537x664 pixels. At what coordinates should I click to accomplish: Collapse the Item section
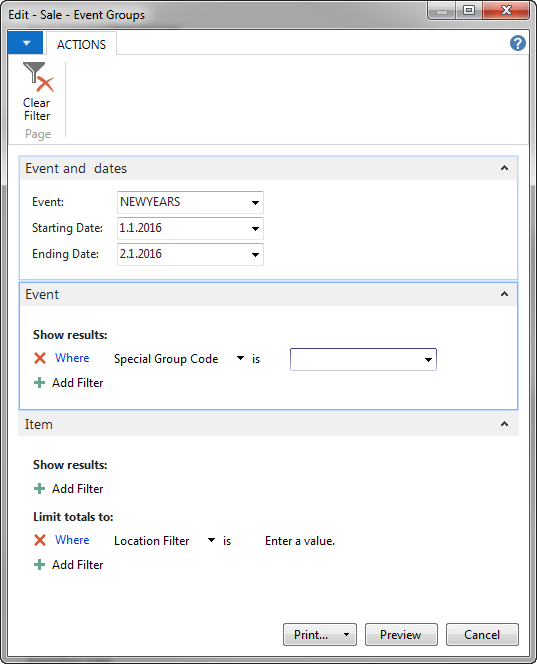point(504,424)
